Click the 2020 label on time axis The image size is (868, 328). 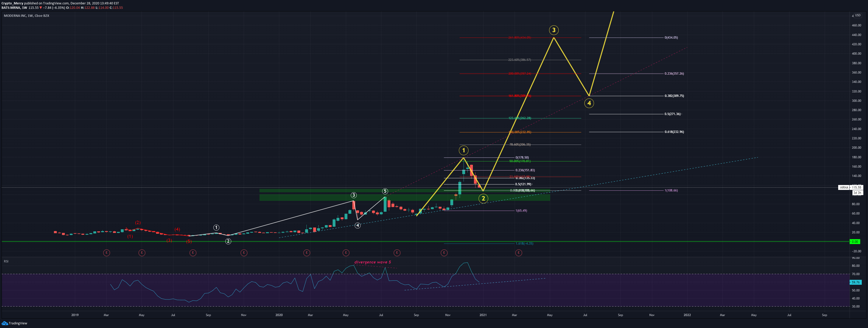click(279, 315)
